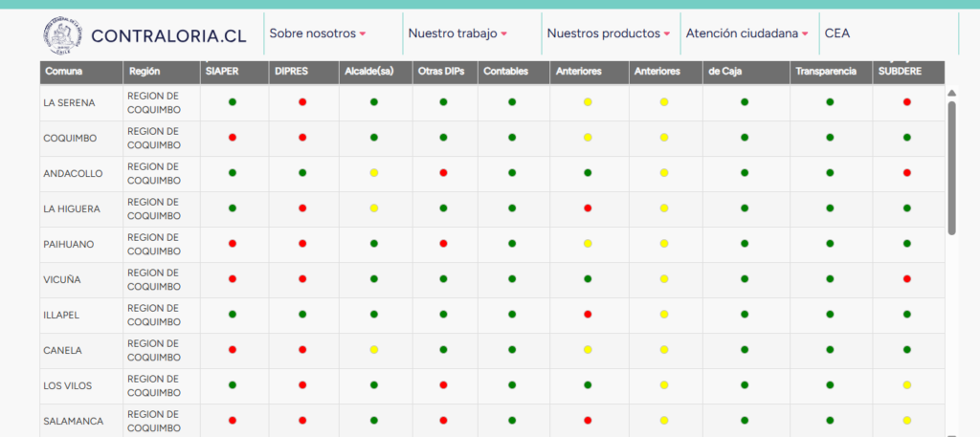Open the Atención ciudadana menu

pyautogui.click(x=746, y=33)
